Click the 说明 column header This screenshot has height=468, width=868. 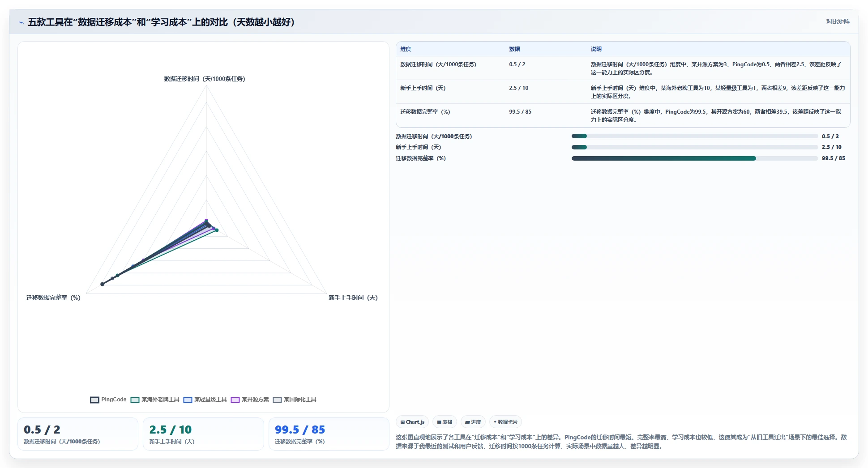point(596,49)
